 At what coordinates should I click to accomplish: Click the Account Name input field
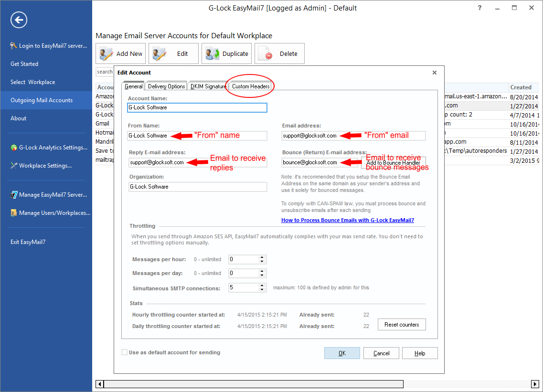(197, 107)
